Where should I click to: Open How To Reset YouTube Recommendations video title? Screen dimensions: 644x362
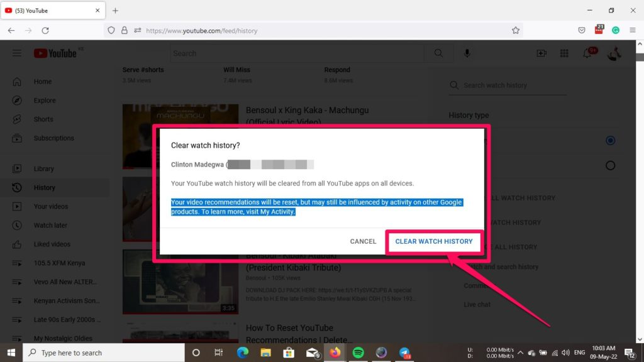coord(299,334)
